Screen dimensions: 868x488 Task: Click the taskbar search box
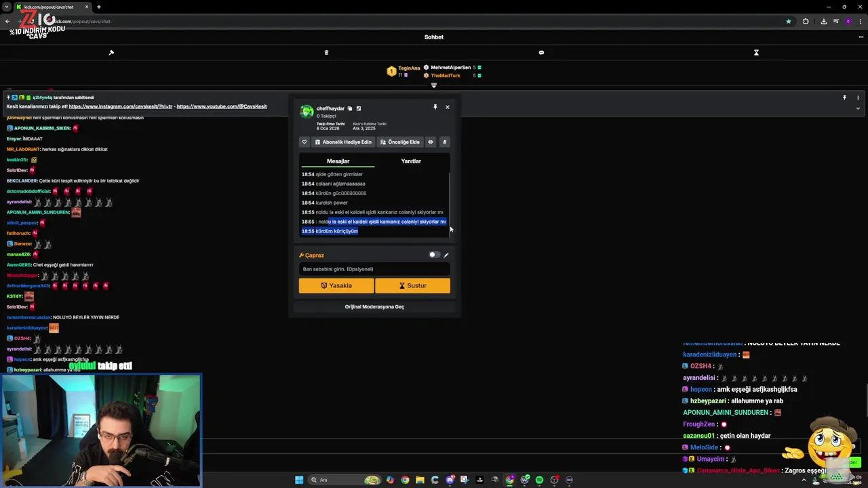346,480
